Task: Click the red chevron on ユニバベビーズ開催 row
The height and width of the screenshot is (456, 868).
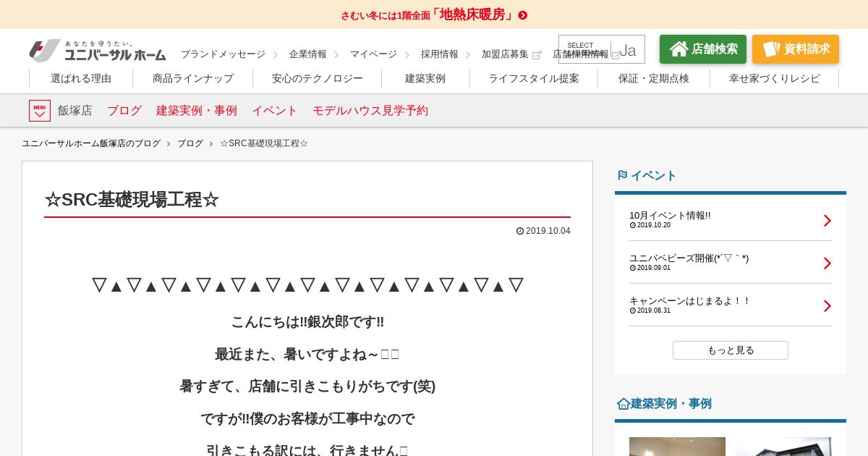Action: [827, 263]
